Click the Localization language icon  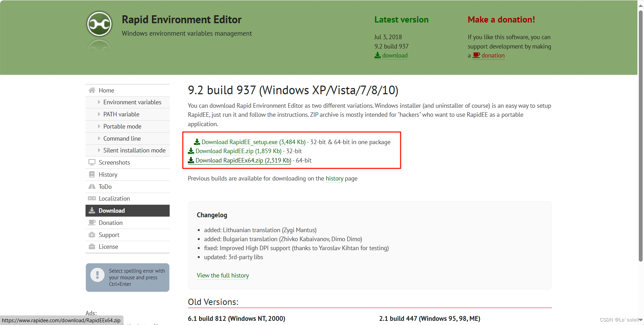[92, 199]
